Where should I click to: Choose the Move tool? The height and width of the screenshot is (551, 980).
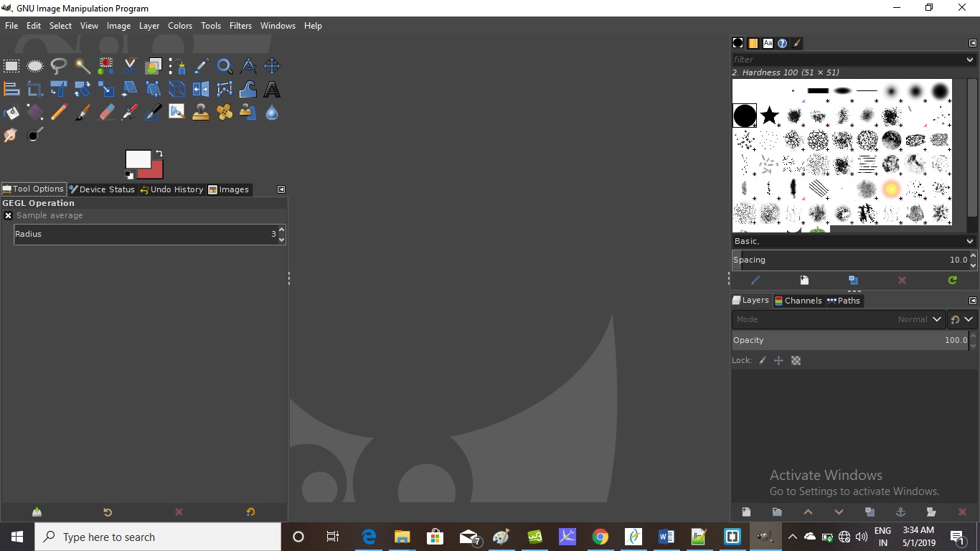tap(272, 67)
